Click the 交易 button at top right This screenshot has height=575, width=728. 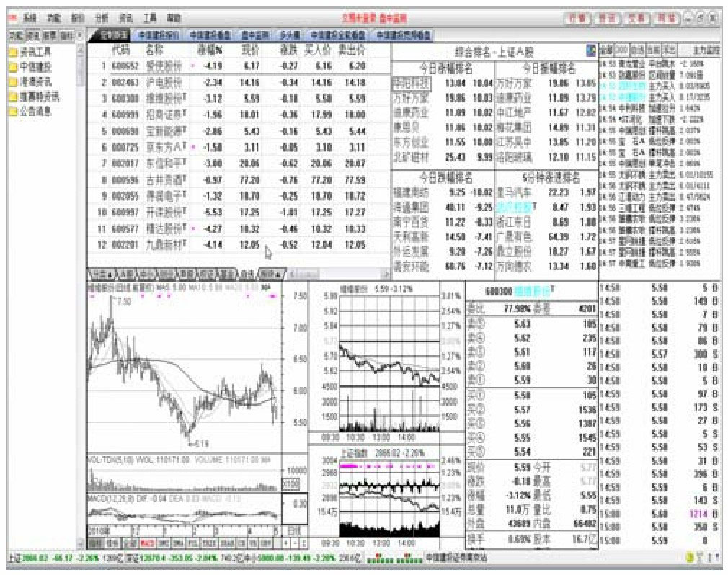(x=637, y=17)
